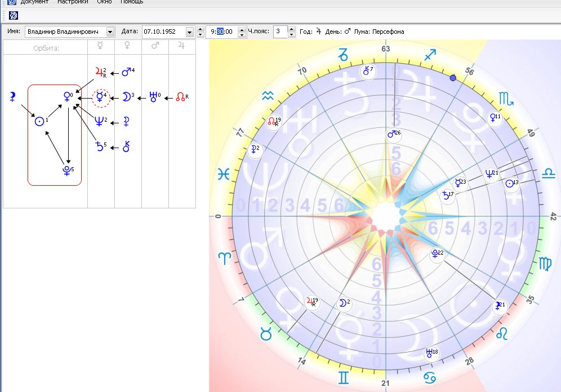
Task: Click the dashed-circled Mercury in orbit diagram
Action: (101, 97)
